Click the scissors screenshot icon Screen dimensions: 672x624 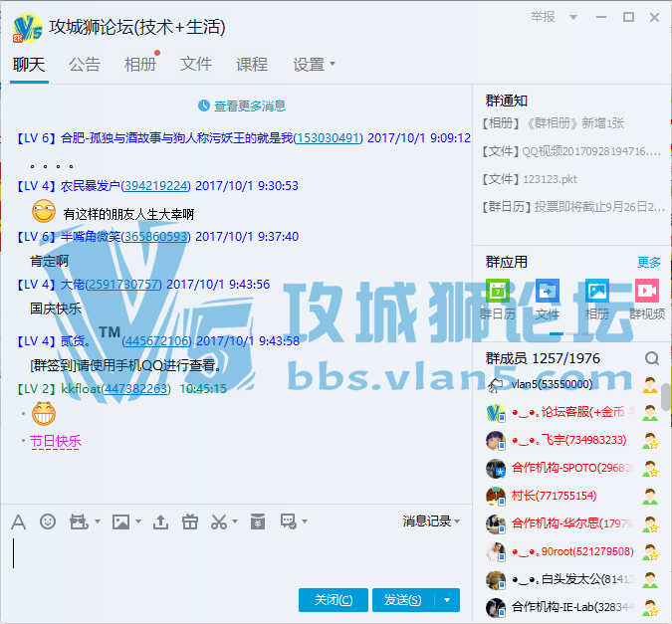(x=219, y=521)
